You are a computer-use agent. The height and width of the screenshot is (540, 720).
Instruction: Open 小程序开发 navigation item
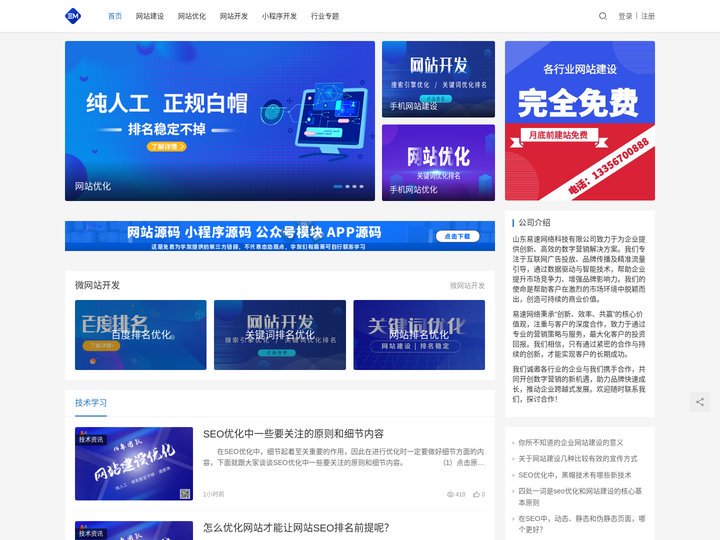[x=279, y=16]
